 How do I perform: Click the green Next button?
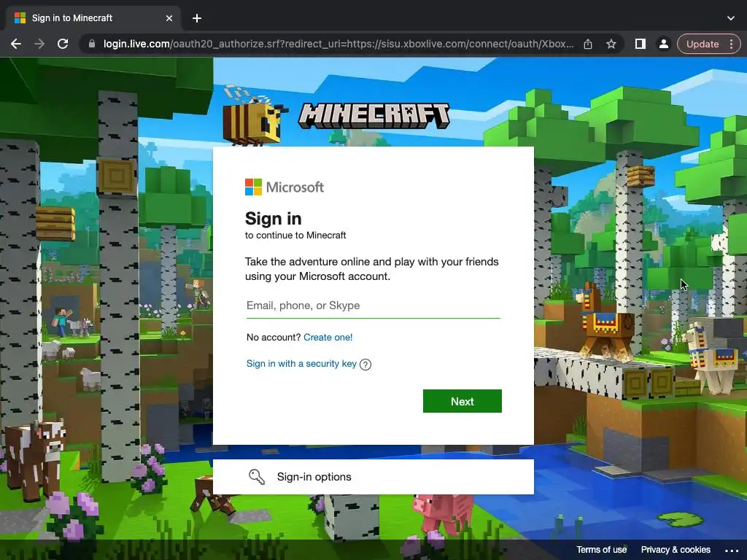point(462,401)
